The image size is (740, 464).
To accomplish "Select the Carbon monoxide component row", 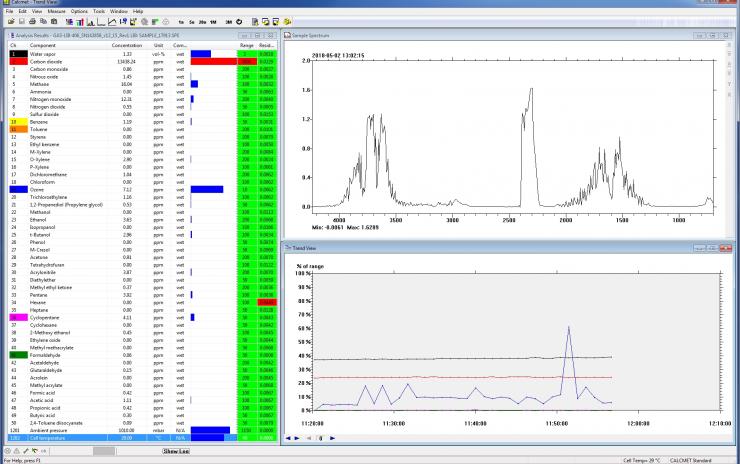I will [143, 69].
